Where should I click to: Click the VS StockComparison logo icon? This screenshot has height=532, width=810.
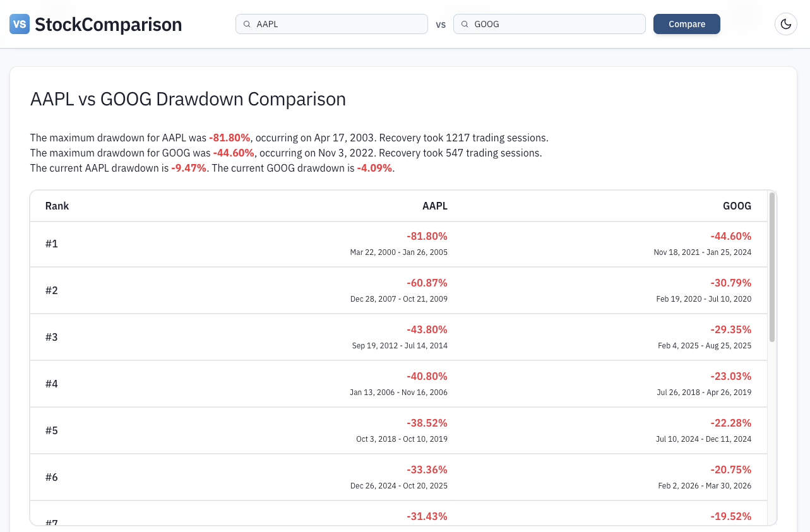point(18,24)
